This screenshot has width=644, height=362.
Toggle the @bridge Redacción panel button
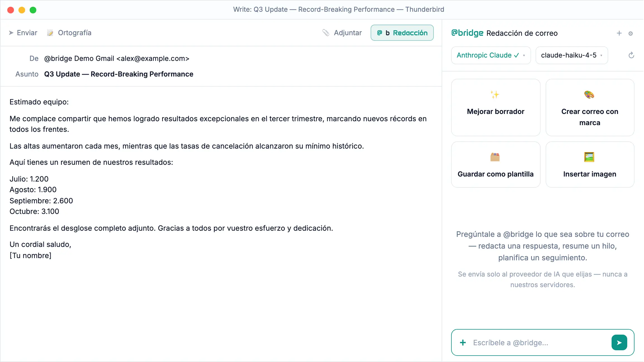tap(402, 33)
